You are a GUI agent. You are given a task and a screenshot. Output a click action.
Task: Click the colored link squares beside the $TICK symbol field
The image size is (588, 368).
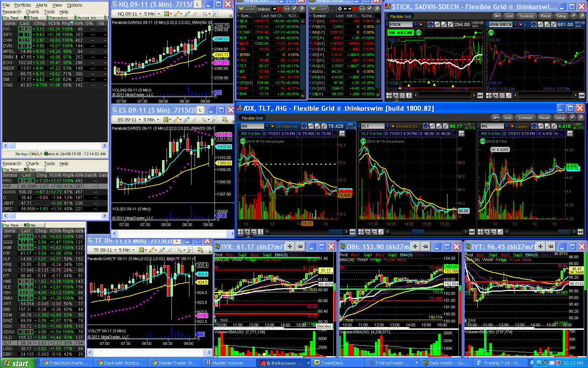coord(420,24)
